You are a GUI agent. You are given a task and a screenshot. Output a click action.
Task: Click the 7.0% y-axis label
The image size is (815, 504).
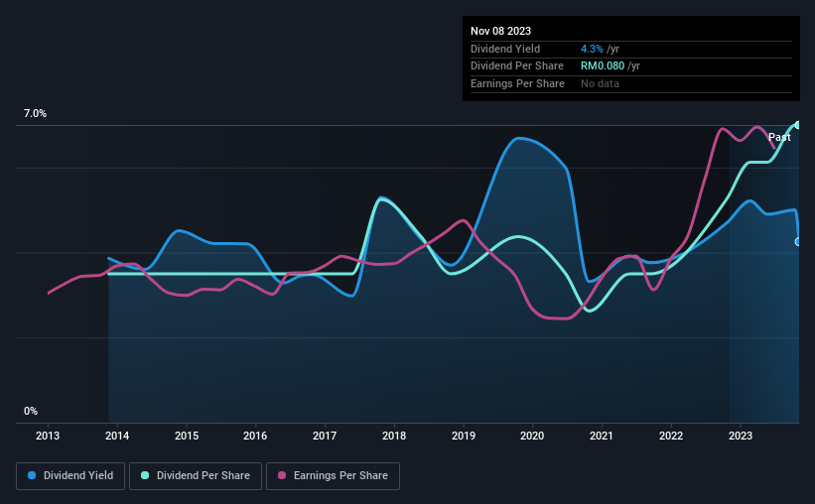[35, 114]
